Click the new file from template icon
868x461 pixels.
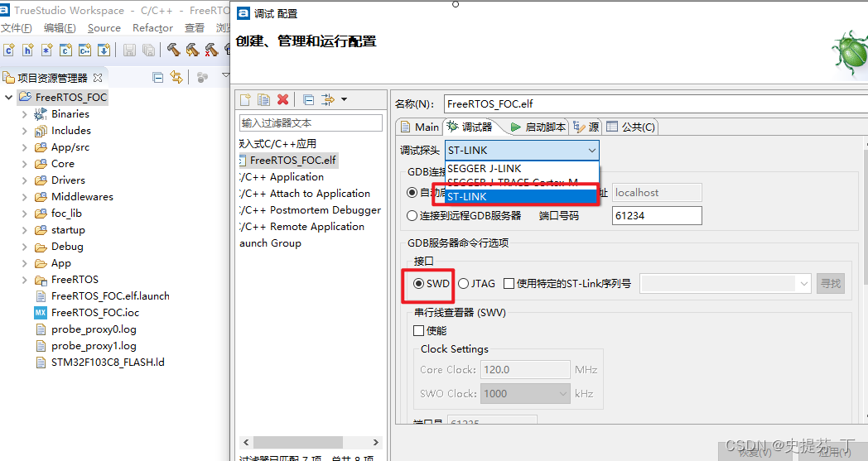(x=46, y=50)
